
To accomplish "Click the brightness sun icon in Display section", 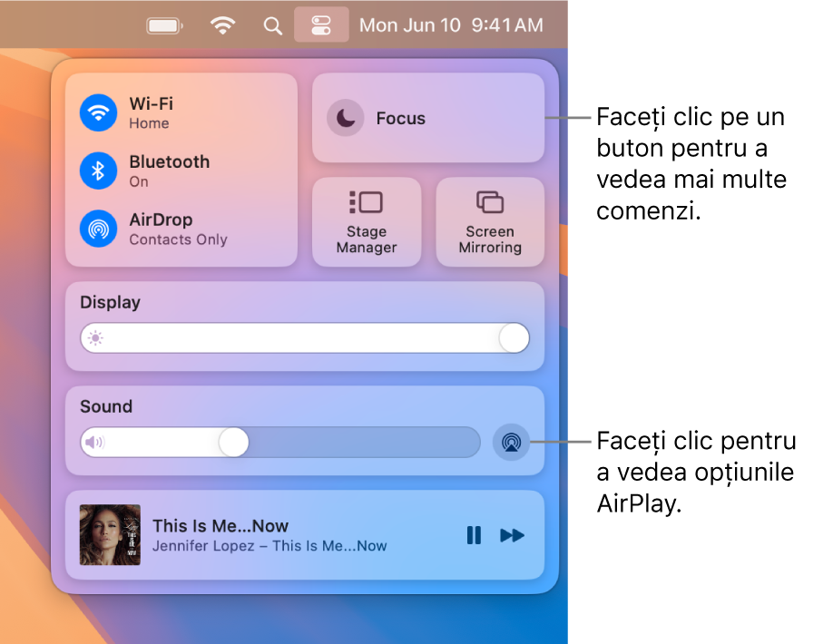I will tap(98, 338).
